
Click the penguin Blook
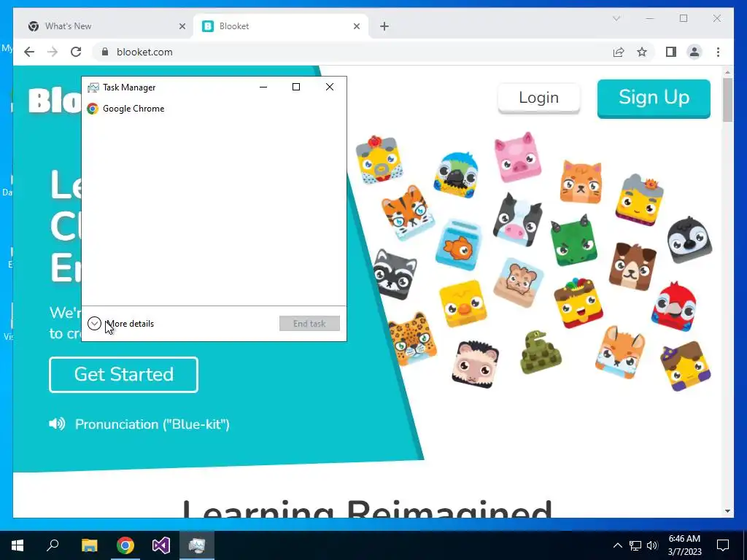[689, 239]
